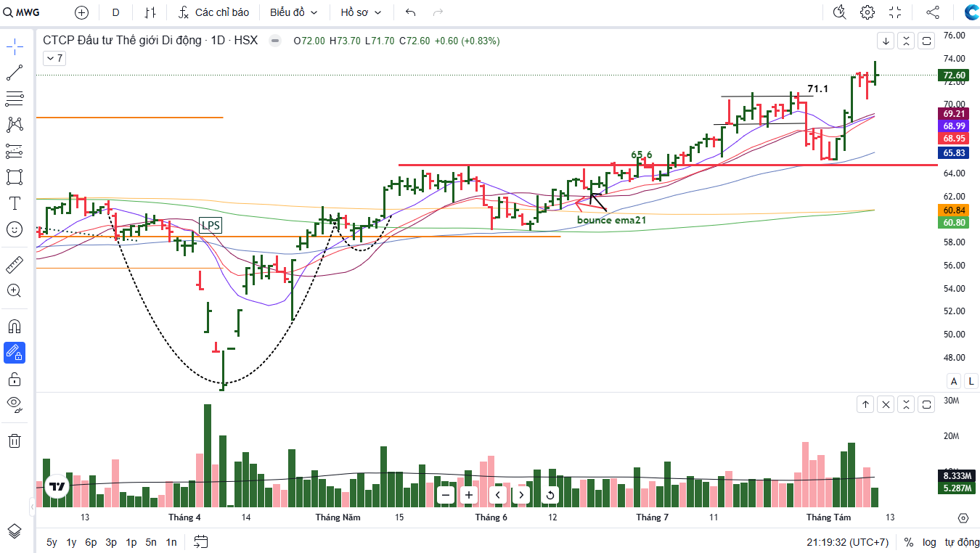
Task: Select the ruler measure tool
Action: 15,264
